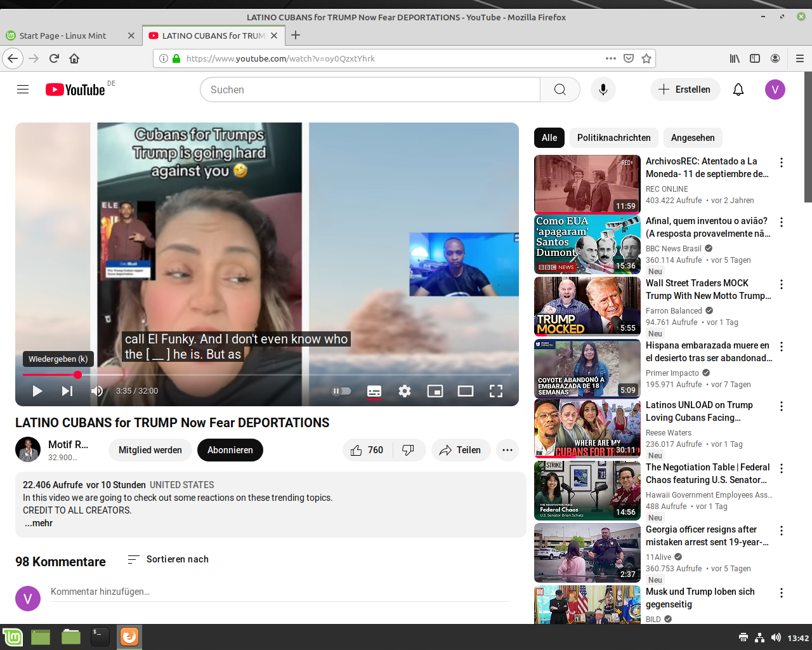812x650 pixels.
Task: Save page to Pocket
Action: tap(629, 58)
